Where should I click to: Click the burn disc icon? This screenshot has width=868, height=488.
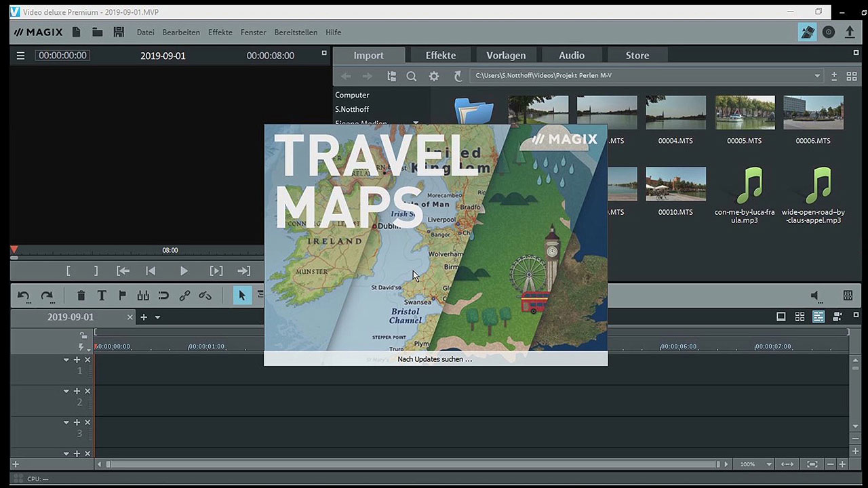click(x=829, y=32)
